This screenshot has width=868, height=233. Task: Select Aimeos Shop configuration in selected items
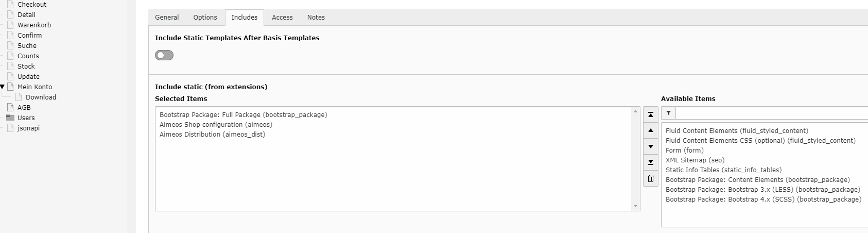216,124
